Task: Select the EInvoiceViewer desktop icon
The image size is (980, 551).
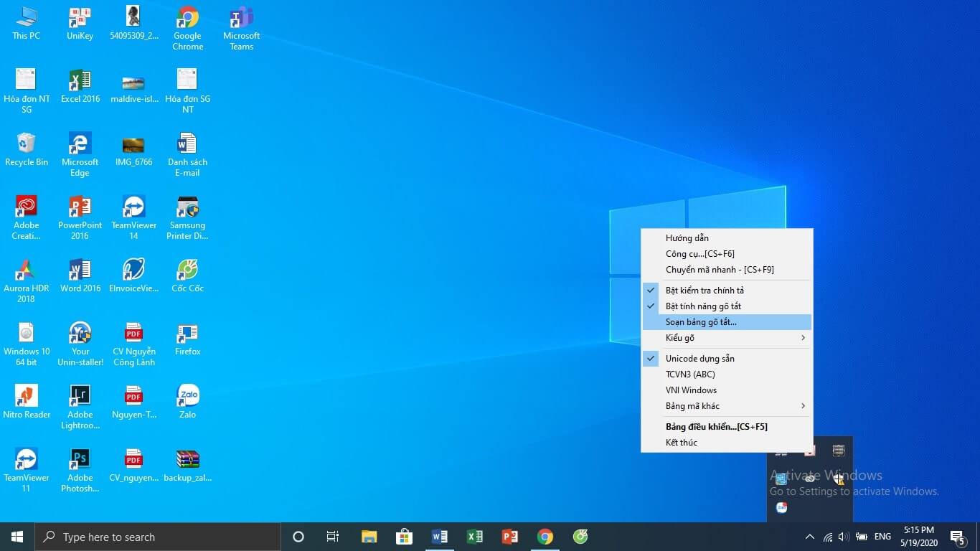Action: point(133,276)
